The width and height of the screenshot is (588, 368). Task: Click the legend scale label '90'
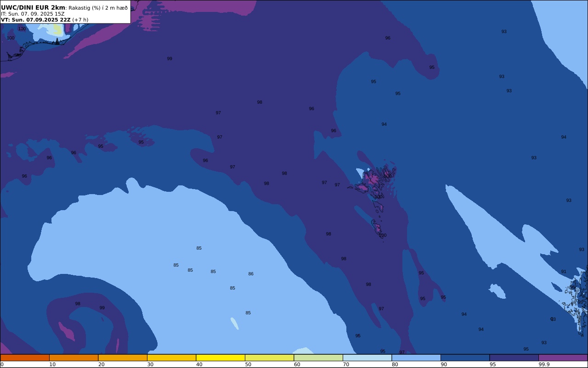[444, 364]
